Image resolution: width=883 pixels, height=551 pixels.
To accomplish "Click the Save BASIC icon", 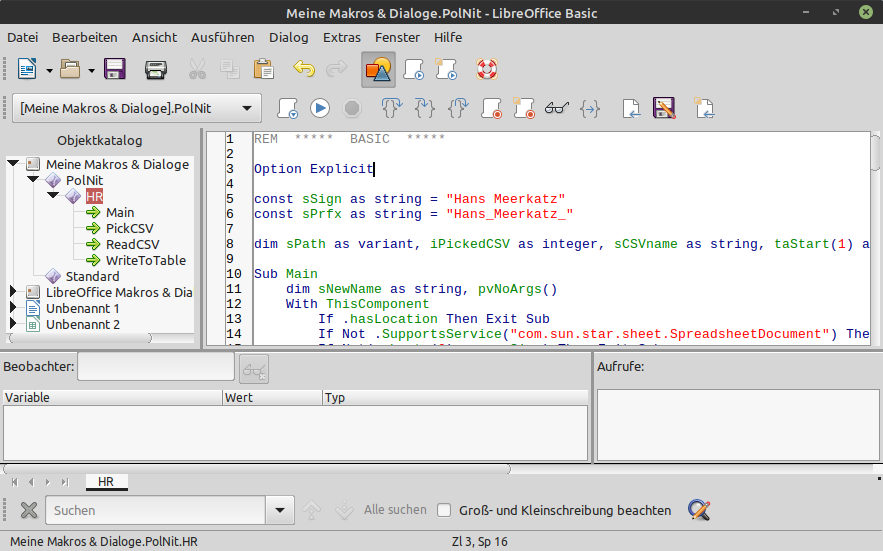I will tap(664, 108).
